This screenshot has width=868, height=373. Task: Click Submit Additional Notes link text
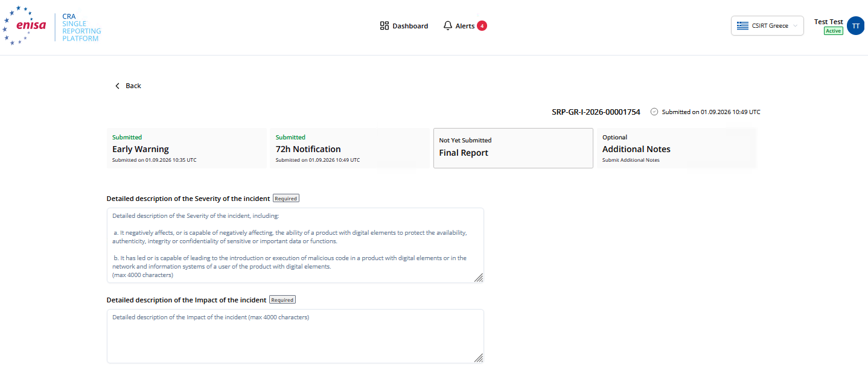(x=631, y=160)
